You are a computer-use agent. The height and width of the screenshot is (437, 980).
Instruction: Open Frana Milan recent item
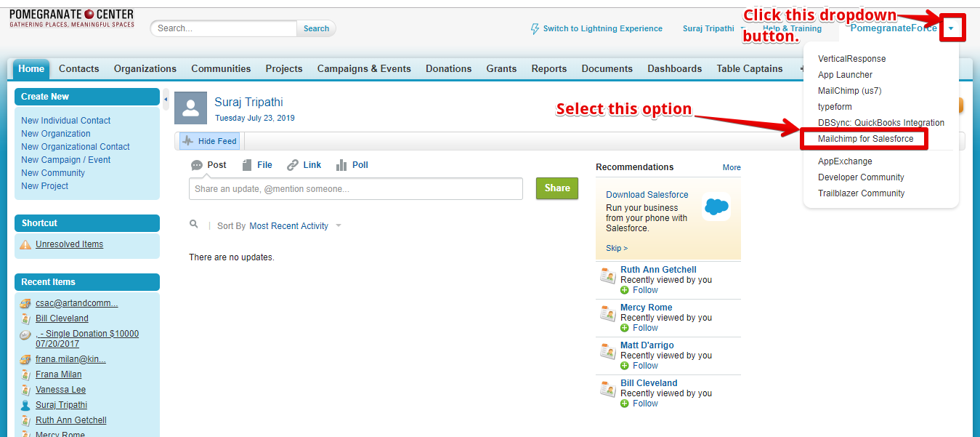tap(59, 374)
